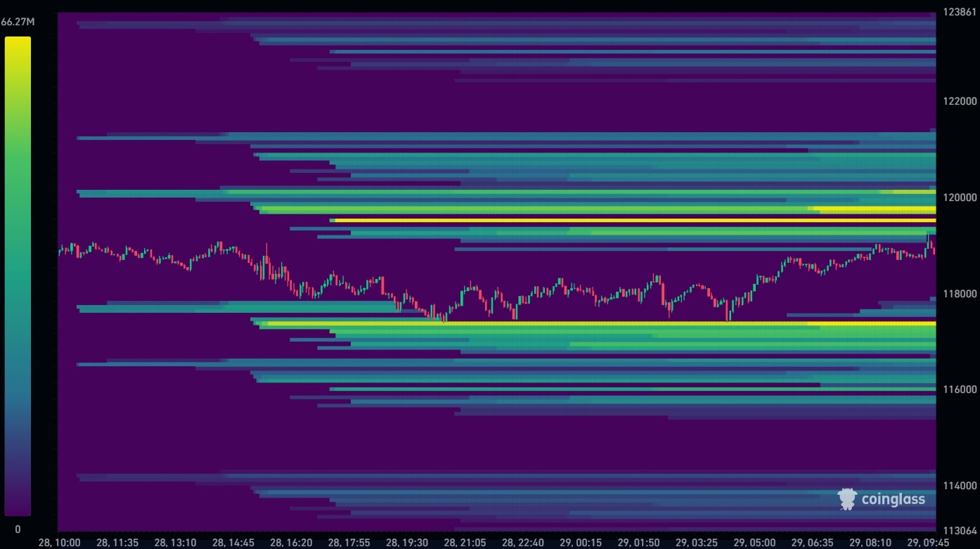Screen dimensions: 980x549
Task: Click the 28, 11:35 time label
Action: (x=117, y=543)
